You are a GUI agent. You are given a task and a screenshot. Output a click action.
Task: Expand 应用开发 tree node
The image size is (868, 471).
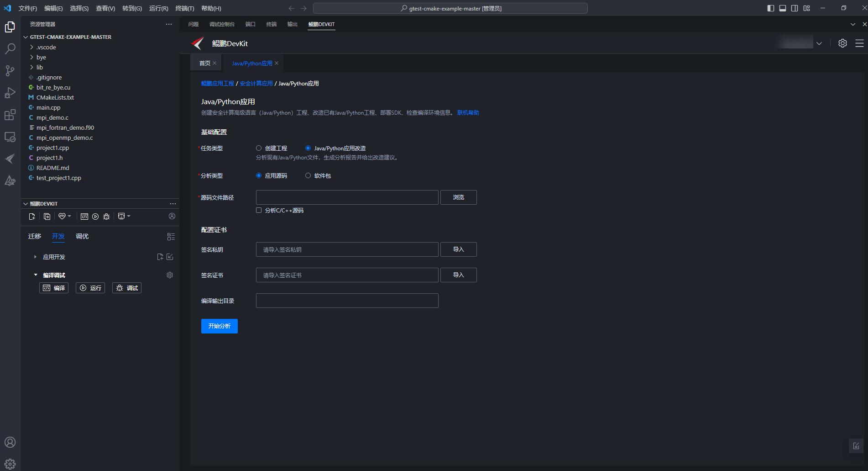pos(35,257)
